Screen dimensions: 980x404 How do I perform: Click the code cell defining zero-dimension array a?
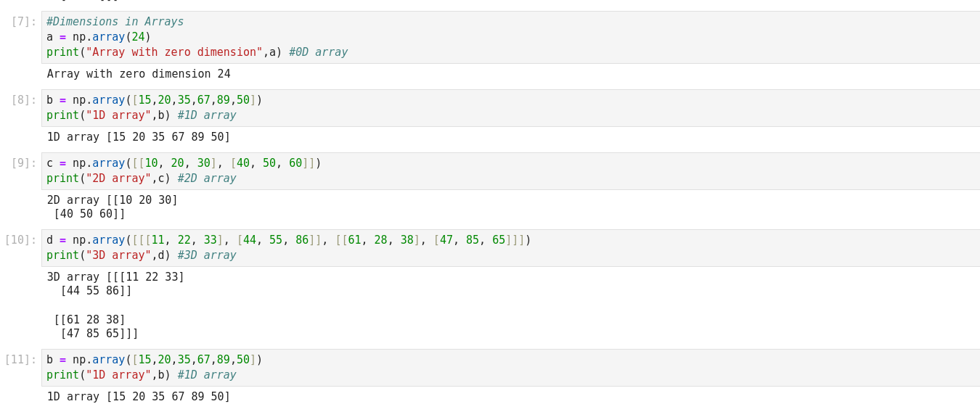click(508, 37)
